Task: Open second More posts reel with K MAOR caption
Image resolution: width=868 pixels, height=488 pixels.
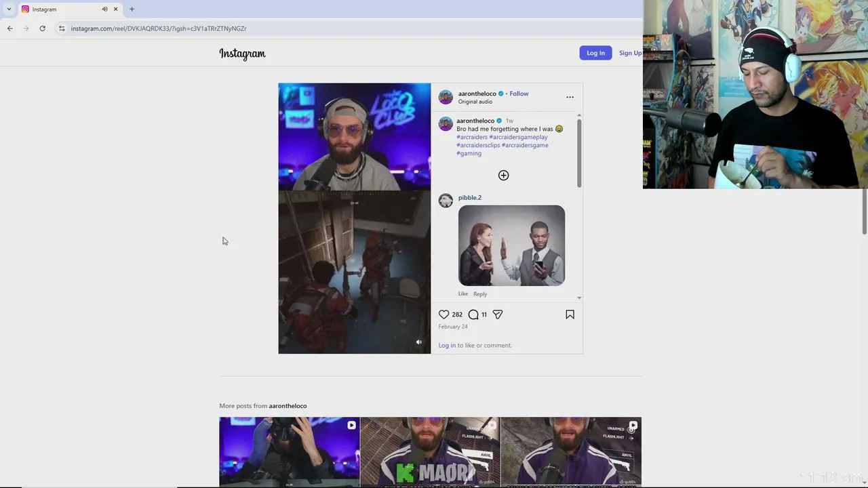Action: pyautogui.click(x=430, y=452)
